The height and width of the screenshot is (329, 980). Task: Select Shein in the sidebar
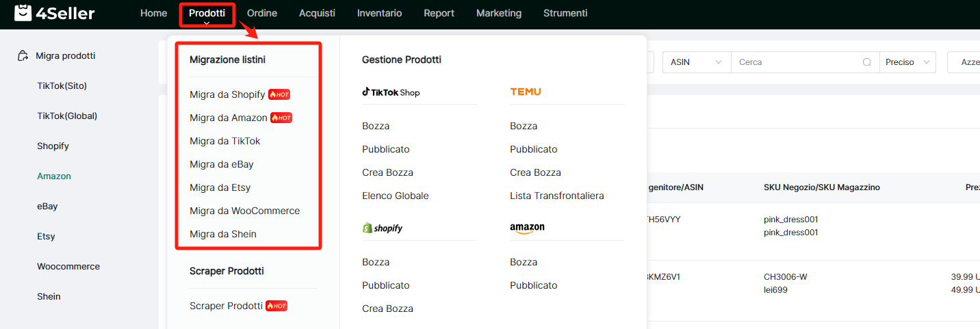point(49,296)
